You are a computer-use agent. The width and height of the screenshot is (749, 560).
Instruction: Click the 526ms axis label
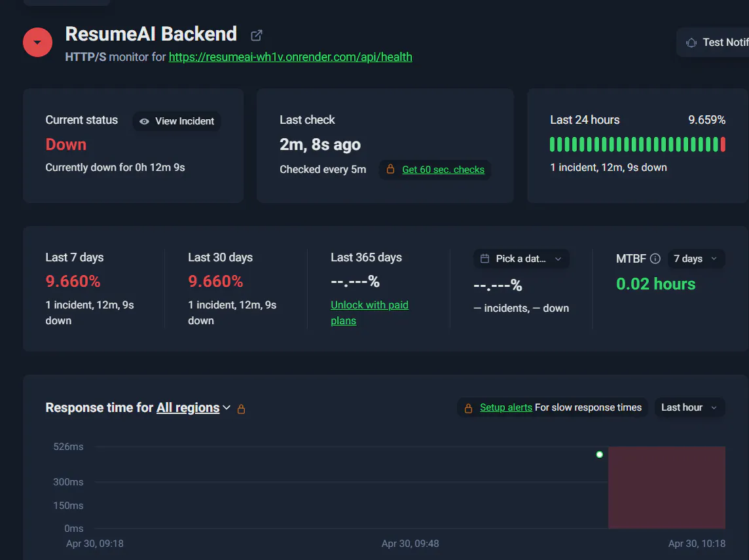click(x=68, y=447)
